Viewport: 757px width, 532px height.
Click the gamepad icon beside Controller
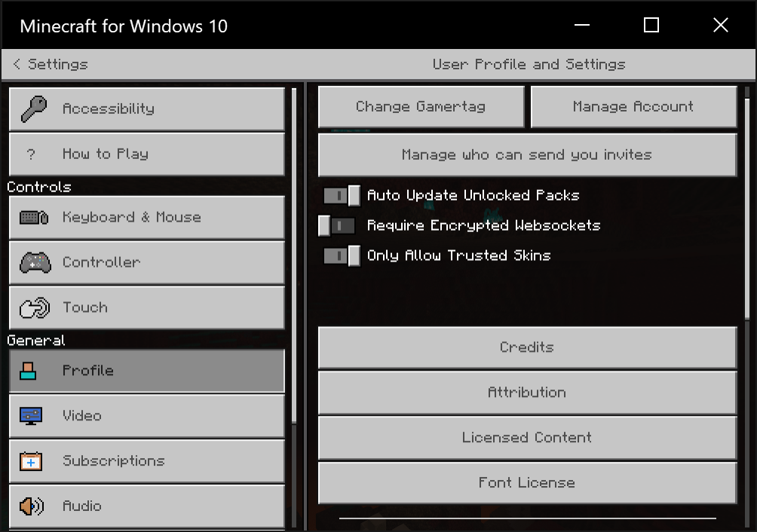click(x=35, y=263)
